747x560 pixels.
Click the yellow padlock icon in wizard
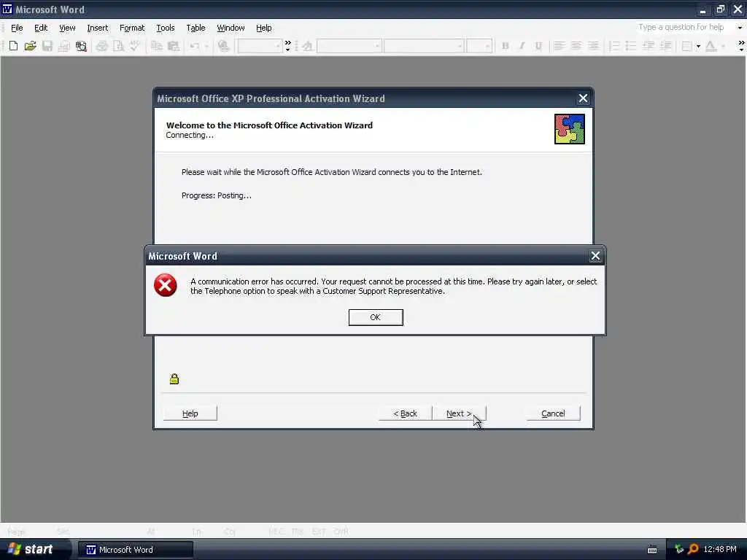pyautogui.click(x=174, y=378)
